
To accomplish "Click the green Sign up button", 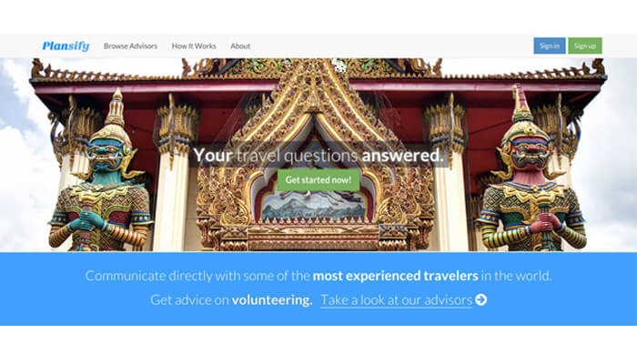I will coord(585,45).
